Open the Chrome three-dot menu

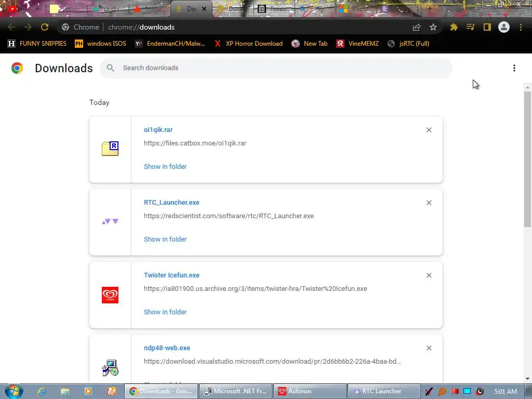(x=521, y=27)
